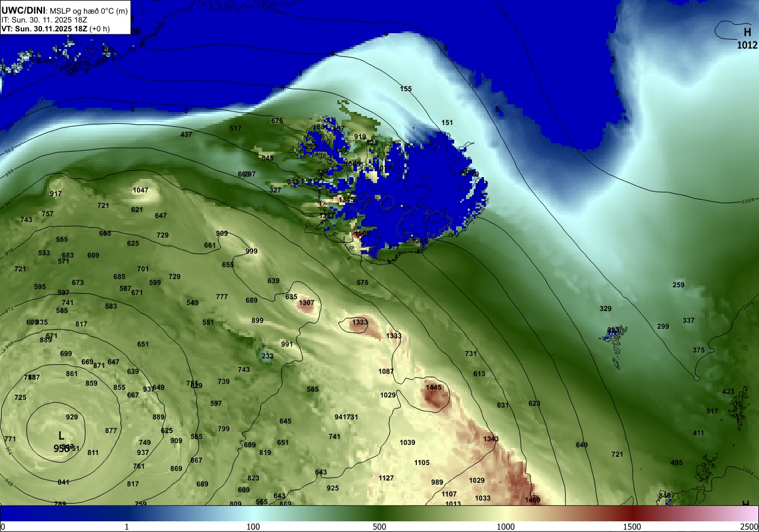
Task: Click the 1445 height value
Action: 433,387
